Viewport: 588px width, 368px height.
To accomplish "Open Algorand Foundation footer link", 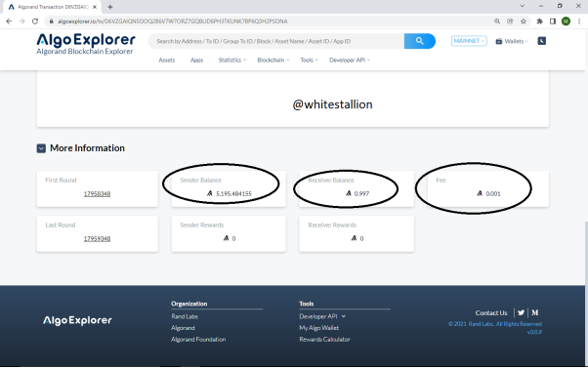I will coord(198,340).
